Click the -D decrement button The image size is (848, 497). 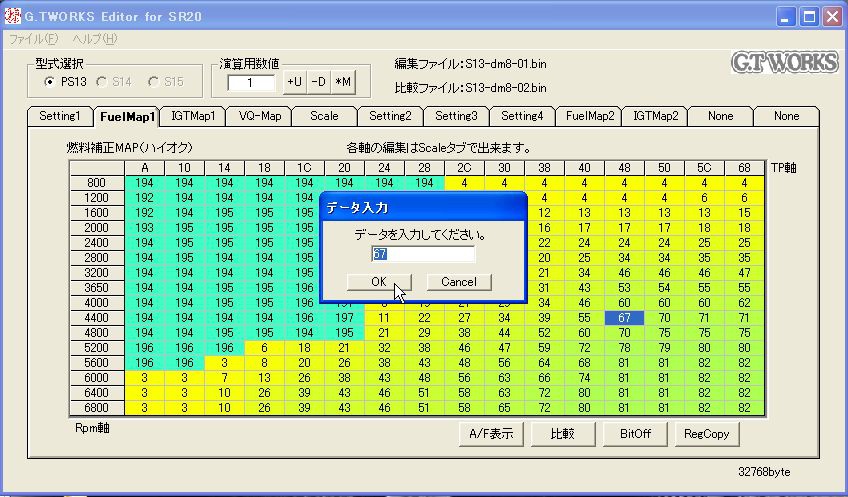tap(319, 82)
